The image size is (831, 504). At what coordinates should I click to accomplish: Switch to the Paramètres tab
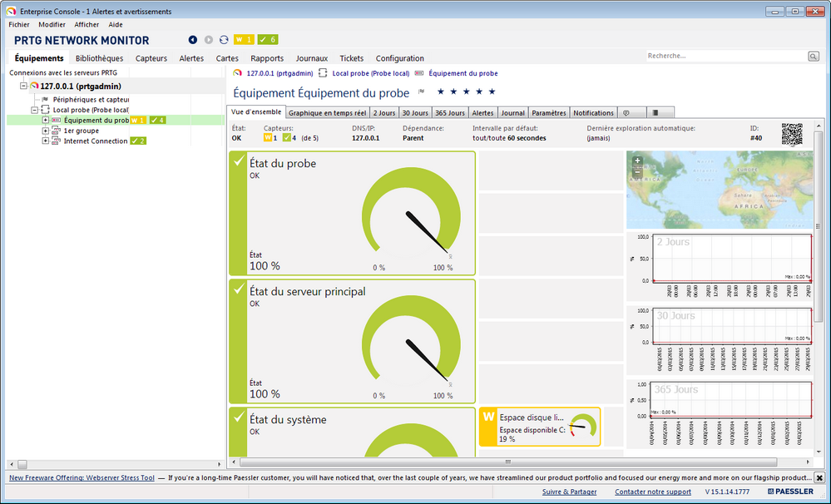click(548, 113)
